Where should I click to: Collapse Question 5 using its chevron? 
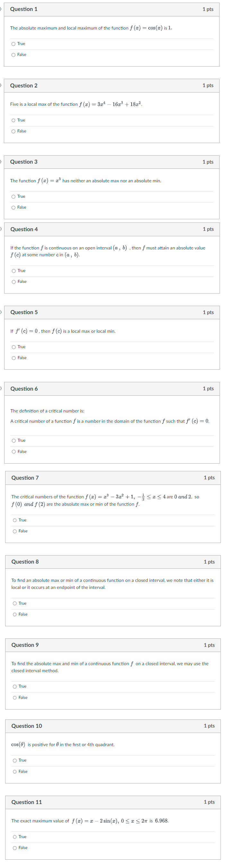tap(1, 312)
